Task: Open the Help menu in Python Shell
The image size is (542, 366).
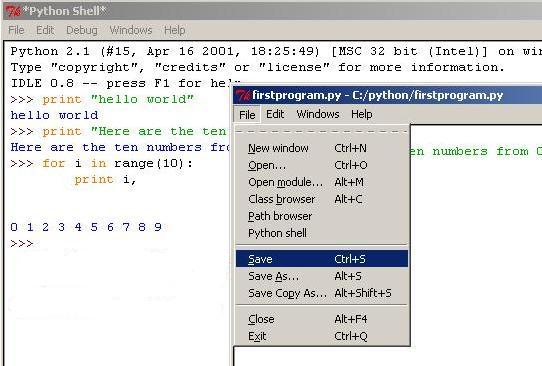Action: [x=175, y=30]
